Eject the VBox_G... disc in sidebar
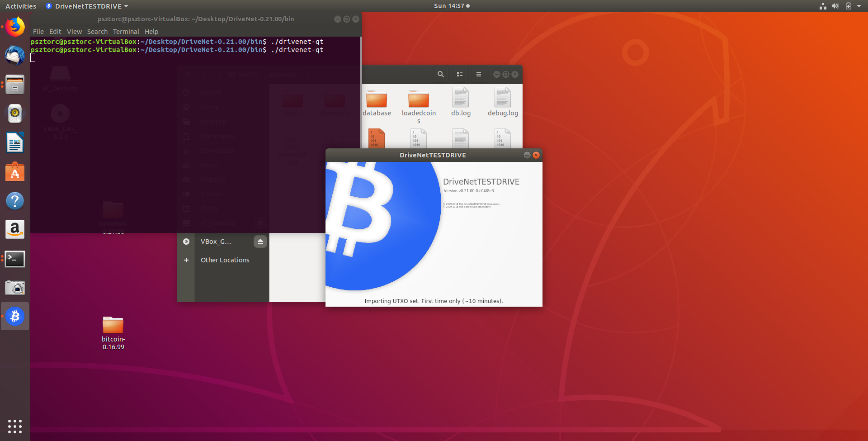 pyautogui.click(x=260, y=242)
